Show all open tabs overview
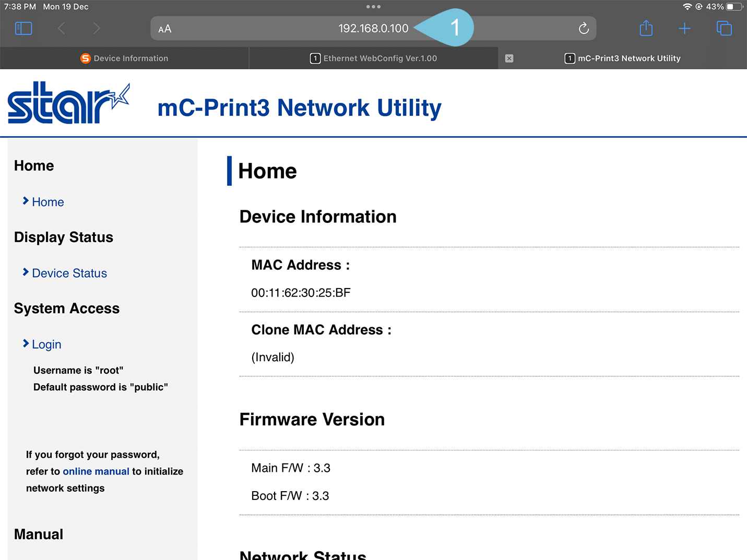Image resolution: width=747 pixels, height=560 pixels. click(x=724, y=28)
